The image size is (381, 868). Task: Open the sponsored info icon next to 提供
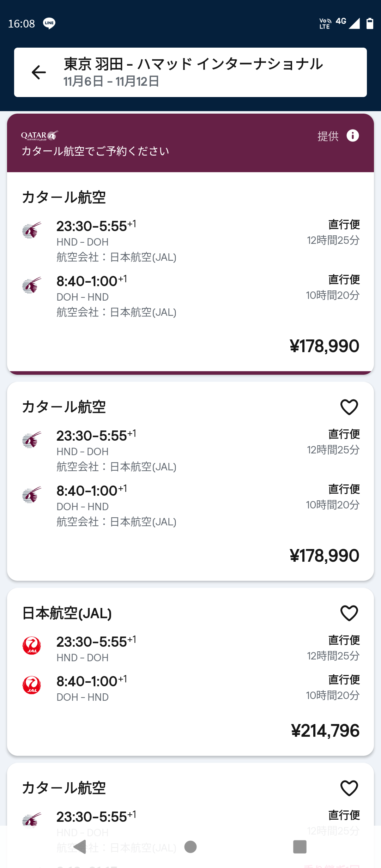tap(353, 135)
